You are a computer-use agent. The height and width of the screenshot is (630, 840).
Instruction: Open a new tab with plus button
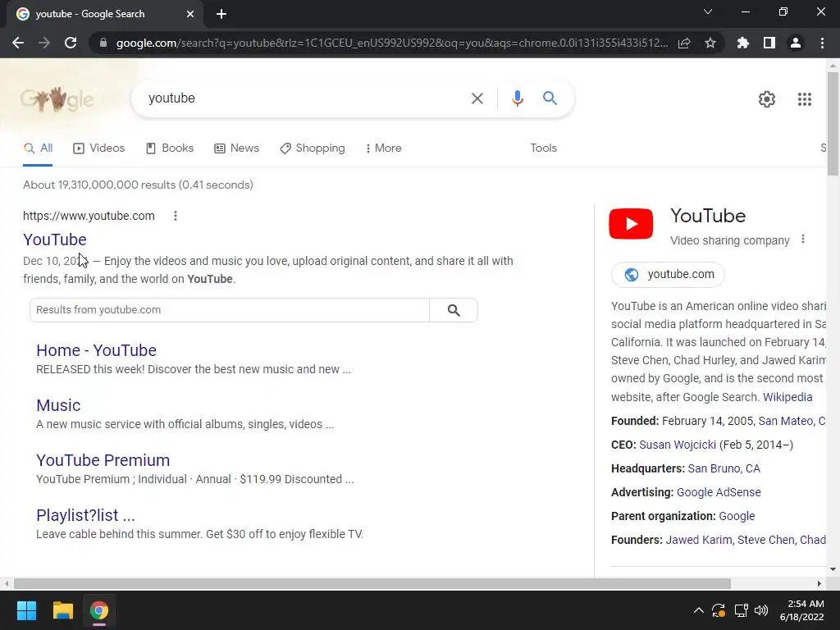tap(221, 14)
